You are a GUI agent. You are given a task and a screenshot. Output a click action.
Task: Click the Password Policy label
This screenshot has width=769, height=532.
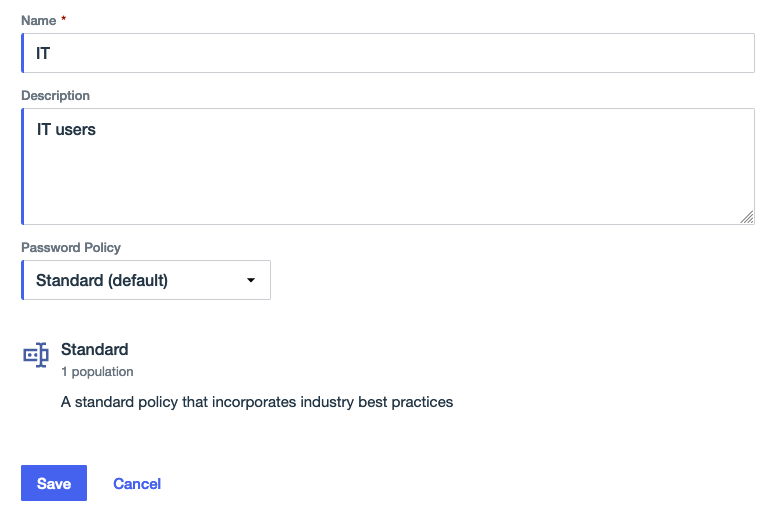tap(71, 247)
